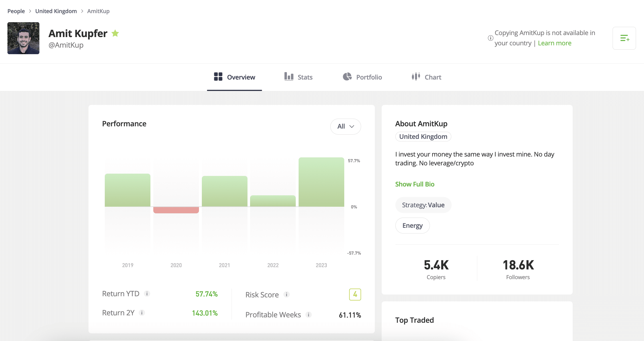The image size is (644, 341).
Task: Open the All time range dropdown
Action: [345, 126]
